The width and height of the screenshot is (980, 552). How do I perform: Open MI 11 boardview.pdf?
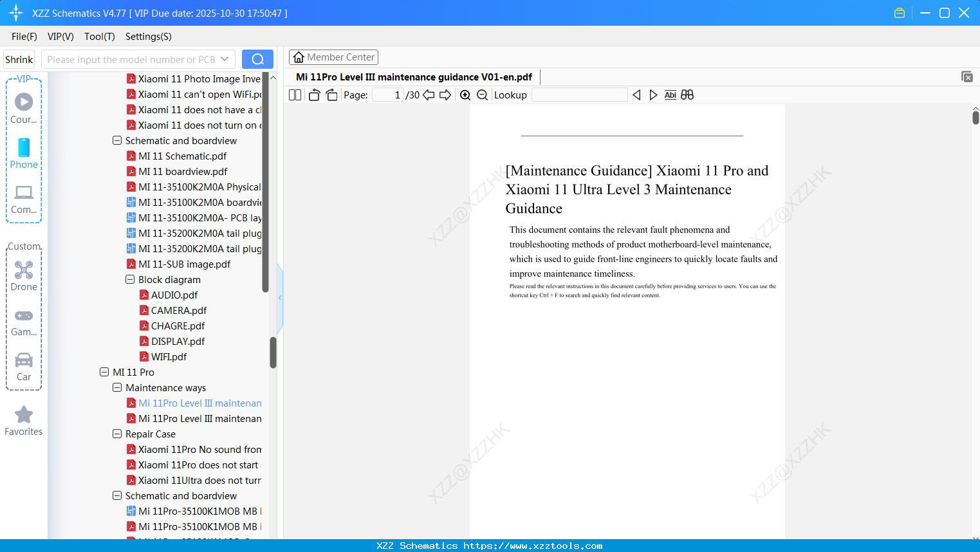pyautogui.click(x=183, y=172)
